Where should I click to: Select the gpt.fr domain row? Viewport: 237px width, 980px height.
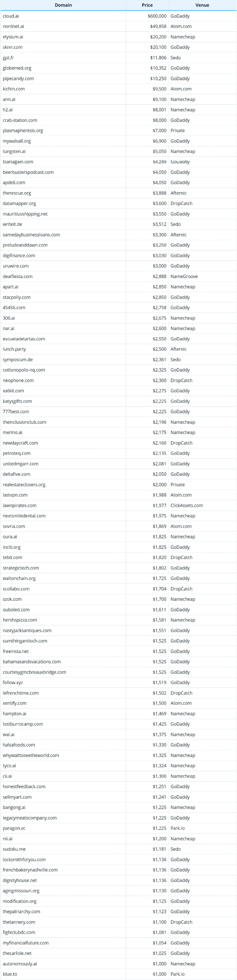click(x=8, y=58)
